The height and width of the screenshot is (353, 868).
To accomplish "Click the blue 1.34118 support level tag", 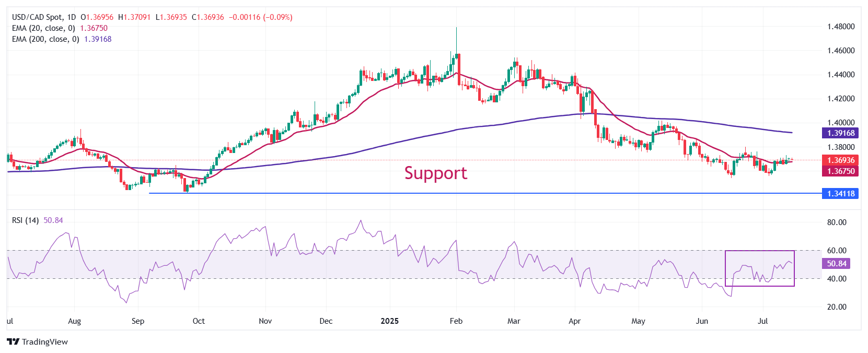I will [x=840, y=194].
